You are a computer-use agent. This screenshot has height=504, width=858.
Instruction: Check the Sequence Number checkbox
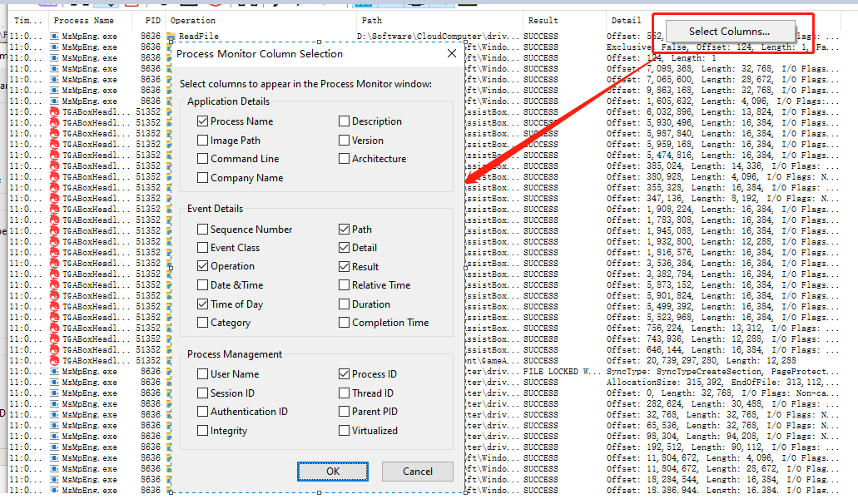click(x=203, y=229)
